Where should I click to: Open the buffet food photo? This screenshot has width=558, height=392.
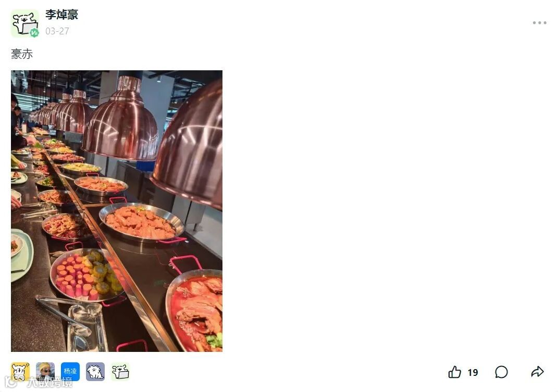pyautogui.click(x=117, y=211)
